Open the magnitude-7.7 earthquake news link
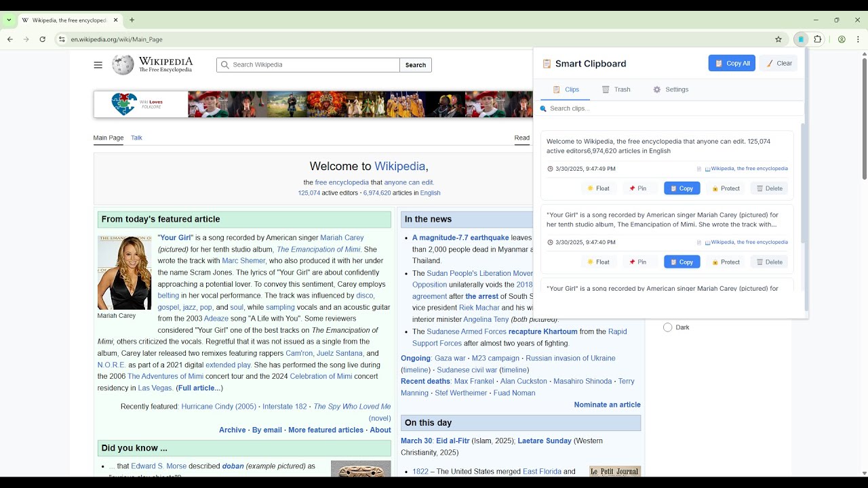 (460, 238)
